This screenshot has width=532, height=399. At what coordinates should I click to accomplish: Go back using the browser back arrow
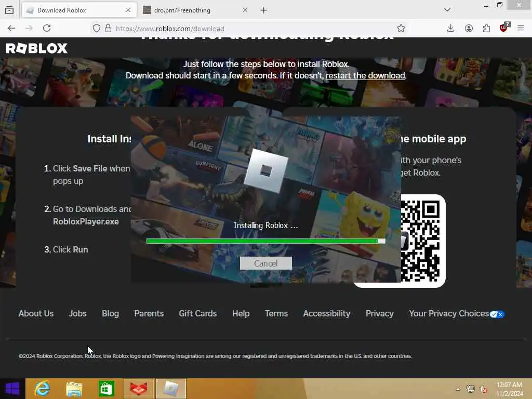[11, 29]
